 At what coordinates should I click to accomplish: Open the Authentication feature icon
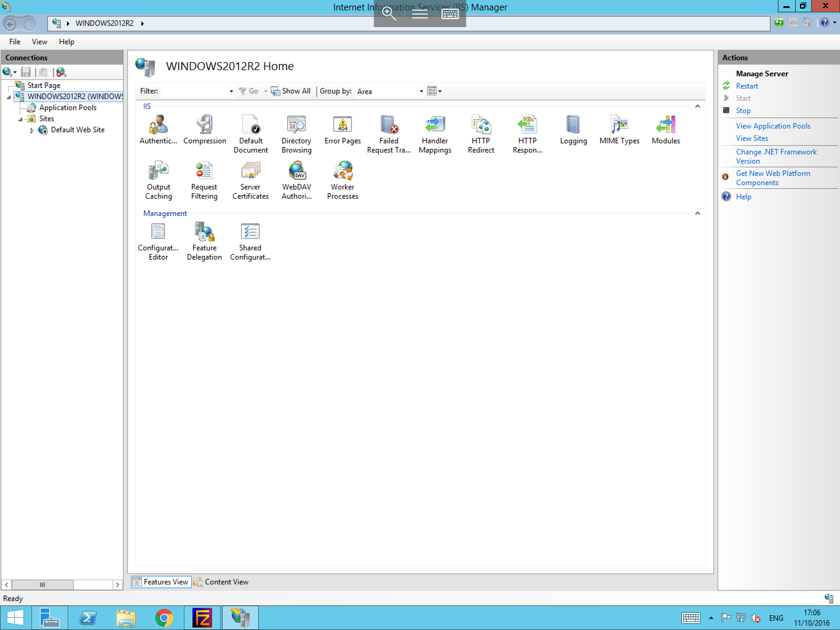pyautogui.click(x=158, y=130)
